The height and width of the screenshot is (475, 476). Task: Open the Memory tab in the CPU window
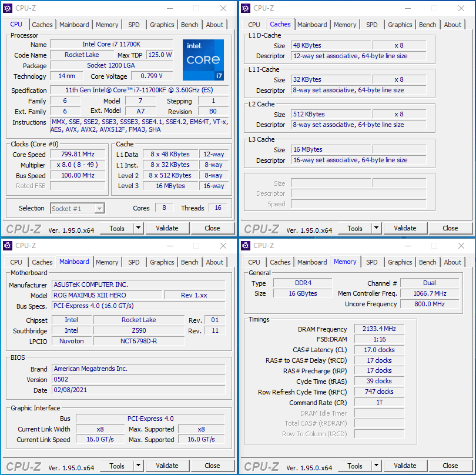(x=107, y=25)
